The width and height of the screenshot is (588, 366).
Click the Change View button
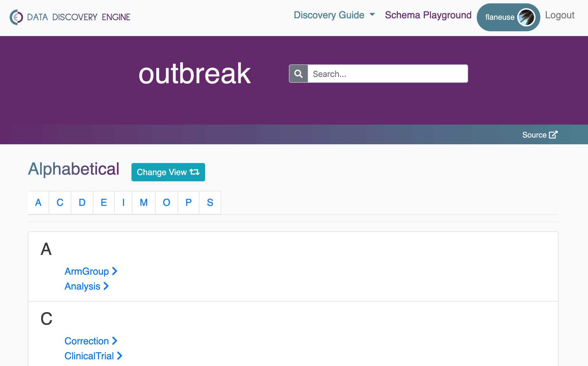click(x=168, y=172)
